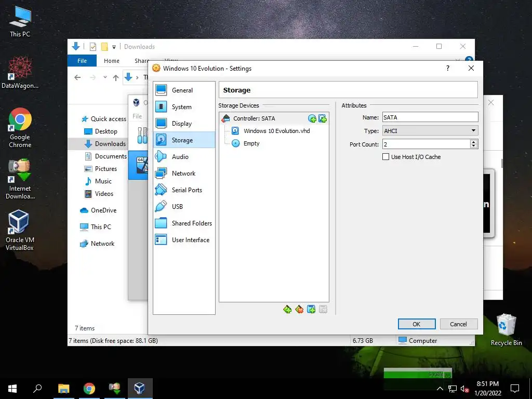Open taskbar search magnifier
This screenshot has width=532, height=399.
(x=37, y=389)
